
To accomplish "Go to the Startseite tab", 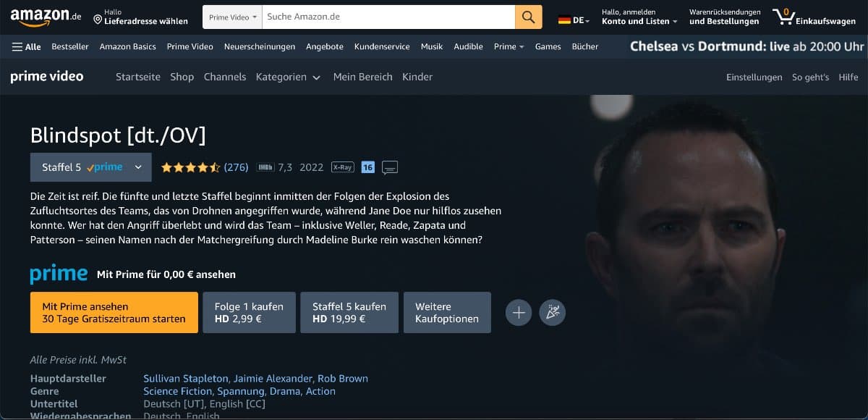I will pos(138,77).
